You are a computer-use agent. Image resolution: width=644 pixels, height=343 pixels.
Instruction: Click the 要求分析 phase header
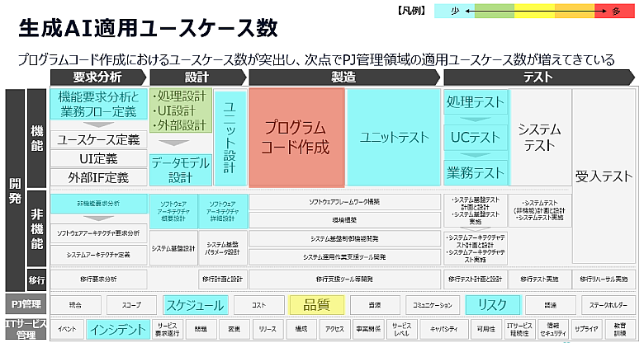97,77
